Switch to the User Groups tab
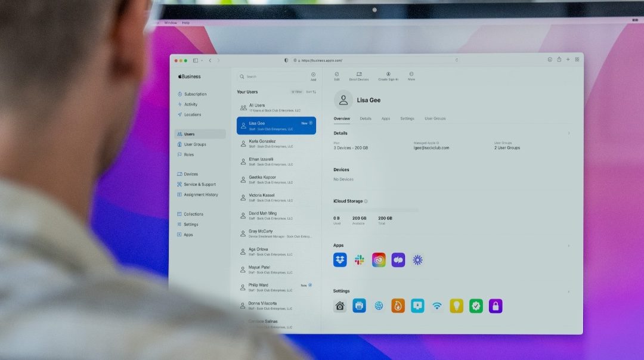Image resolution: width=644 pixels, height=360 pixels. pos(435,119)
